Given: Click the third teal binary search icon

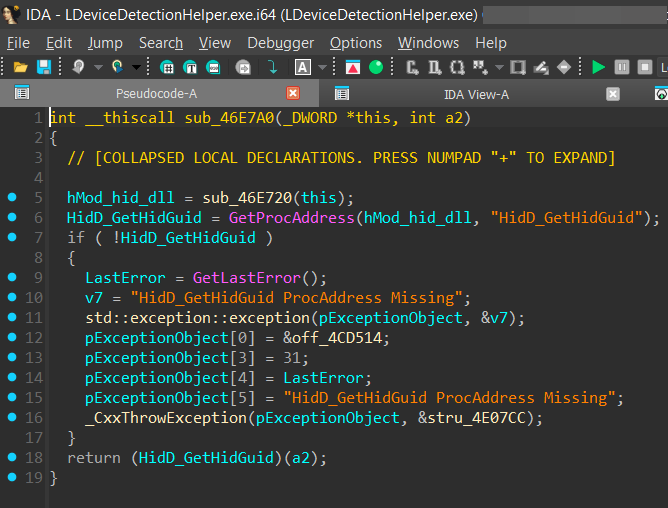Looking at the screenshot, I should coord(213,67).
